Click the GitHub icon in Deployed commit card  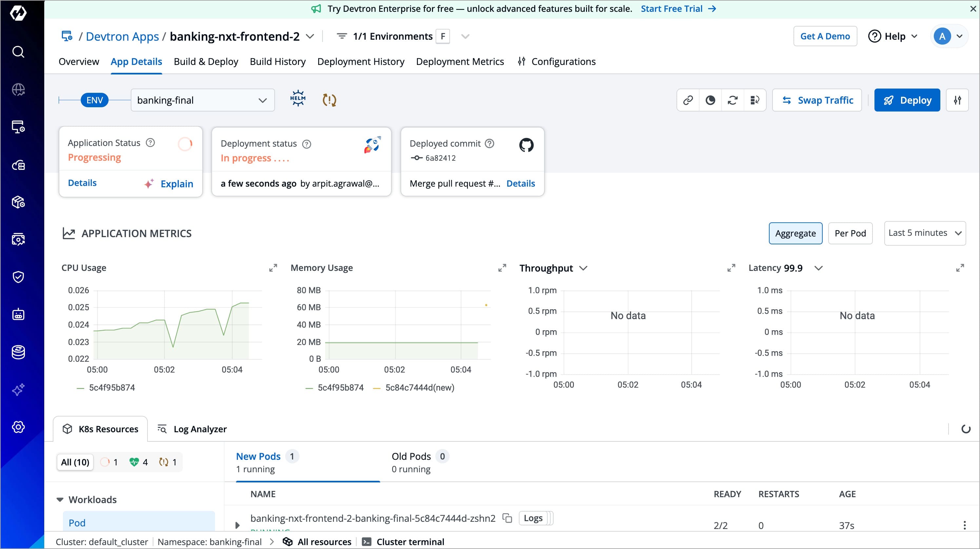[x=526, y=145]
